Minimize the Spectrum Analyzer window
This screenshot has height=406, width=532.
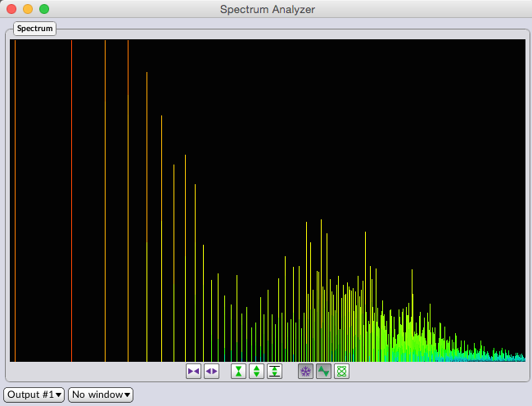[28, 9]
